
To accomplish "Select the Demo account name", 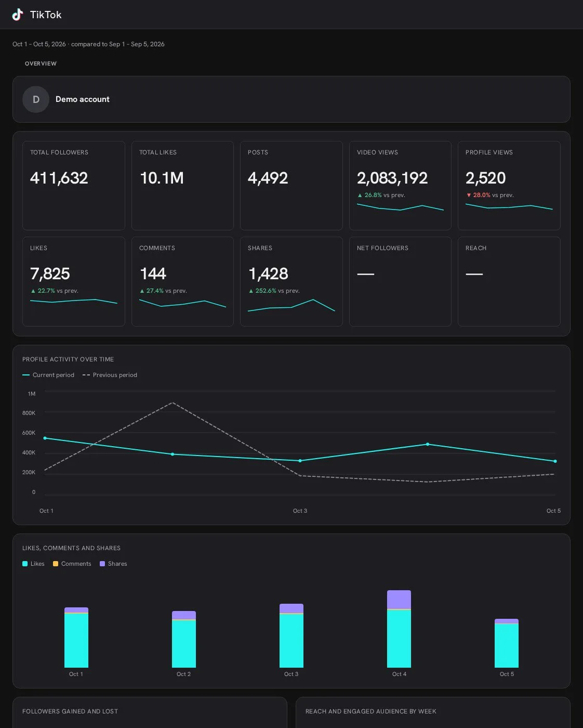I will [x=83, y=99].
